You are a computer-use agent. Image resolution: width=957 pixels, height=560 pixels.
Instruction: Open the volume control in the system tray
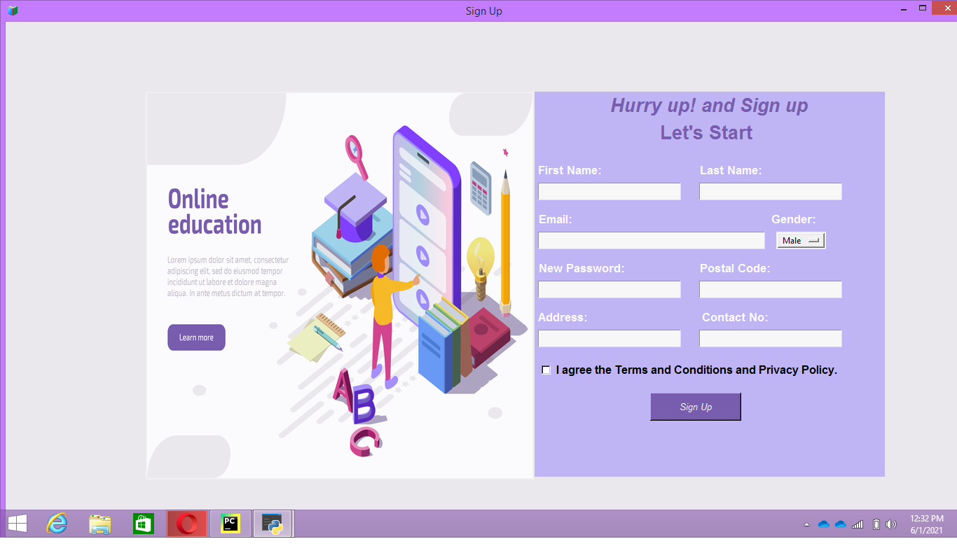point(890,523)
